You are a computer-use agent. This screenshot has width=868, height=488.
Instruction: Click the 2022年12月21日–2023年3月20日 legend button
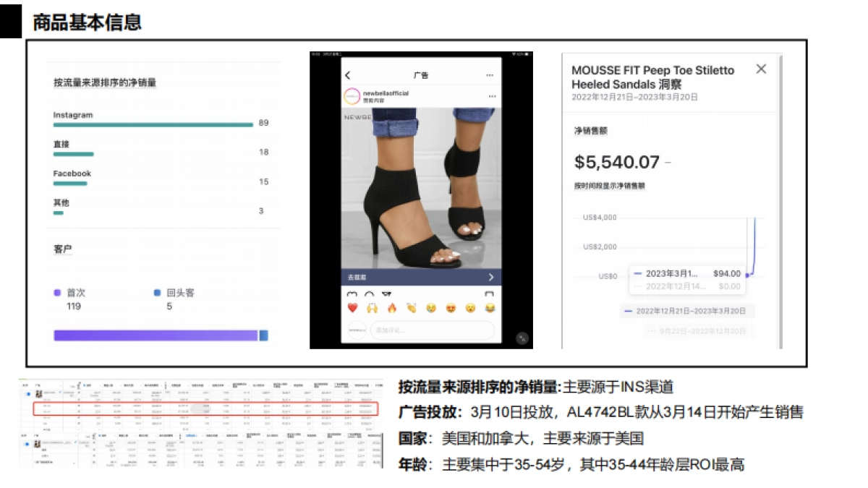point(689,310)
